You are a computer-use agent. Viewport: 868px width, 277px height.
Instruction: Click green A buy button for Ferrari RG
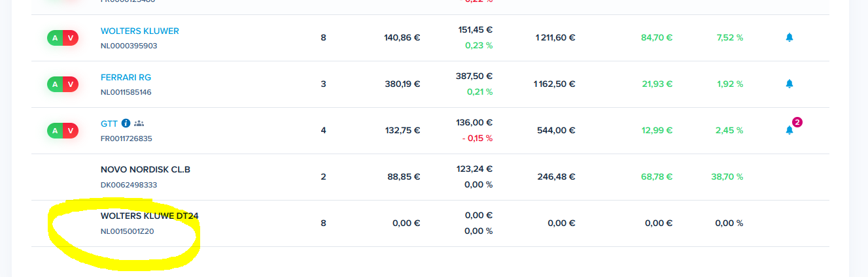tap(55, 84)
